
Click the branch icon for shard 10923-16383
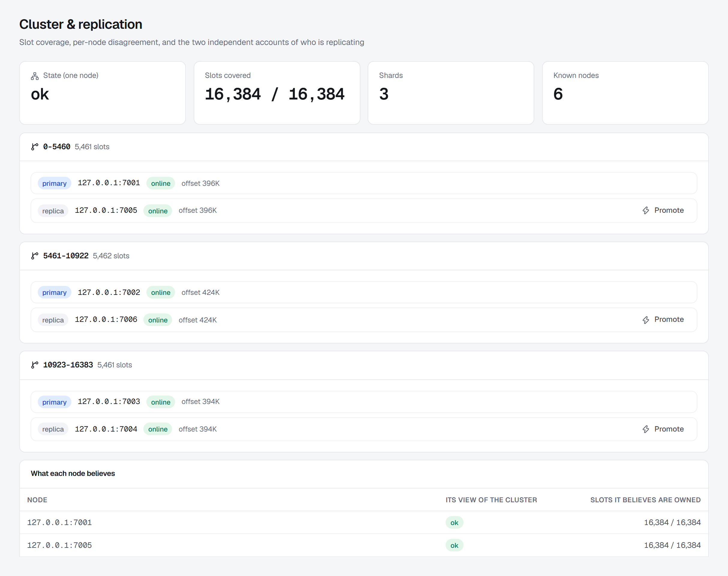(x=35, y=365)
